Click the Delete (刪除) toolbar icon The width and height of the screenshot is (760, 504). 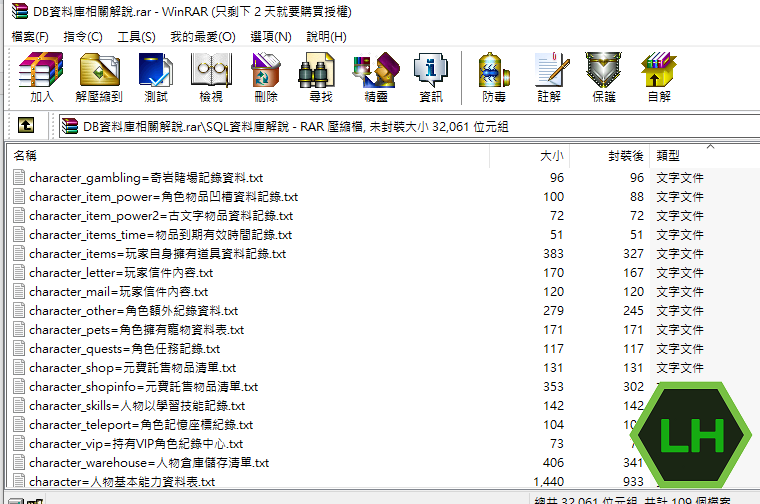coord(266,78)
